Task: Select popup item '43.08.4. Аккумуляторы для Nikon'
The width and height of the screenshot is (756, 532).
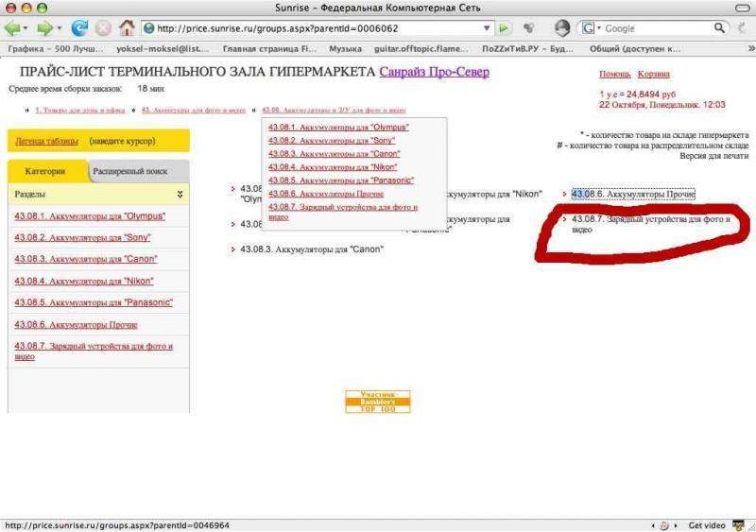Action: pos(333,167)
